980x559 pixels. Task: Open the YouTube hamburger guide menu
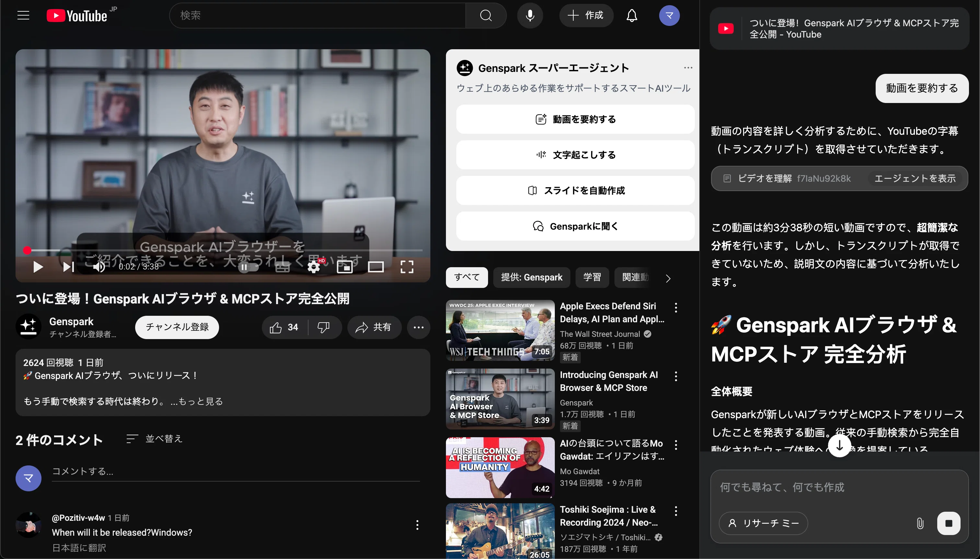tap(23, 15)
